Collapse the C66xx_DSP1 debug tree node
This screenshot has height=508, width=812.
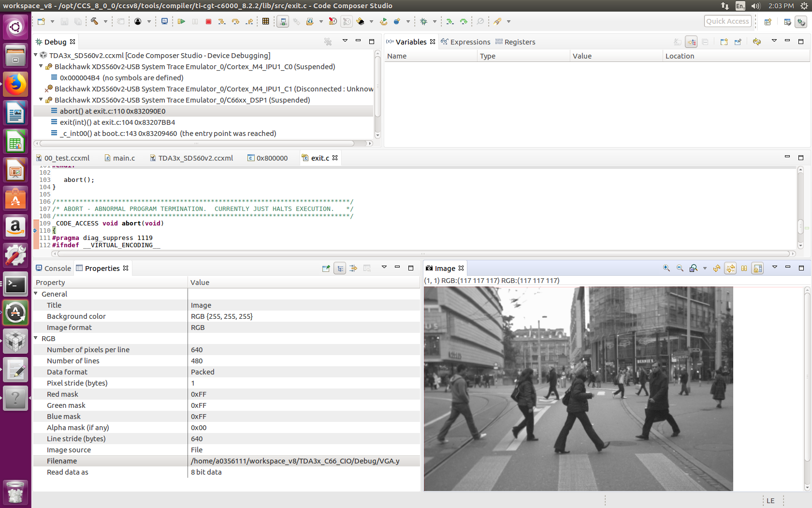(41, 100)
